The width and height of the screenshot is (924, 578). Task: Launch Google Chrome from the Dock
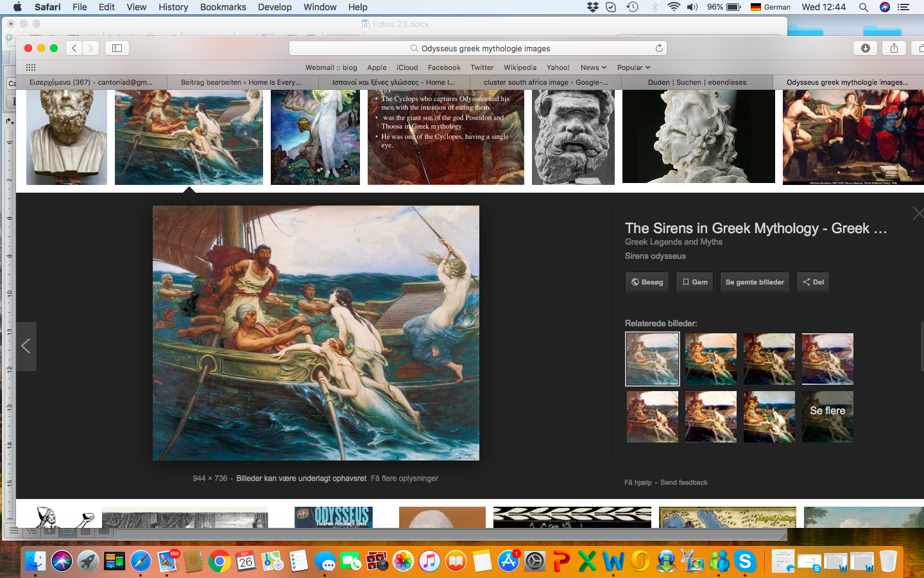click(x=219, y=561)
